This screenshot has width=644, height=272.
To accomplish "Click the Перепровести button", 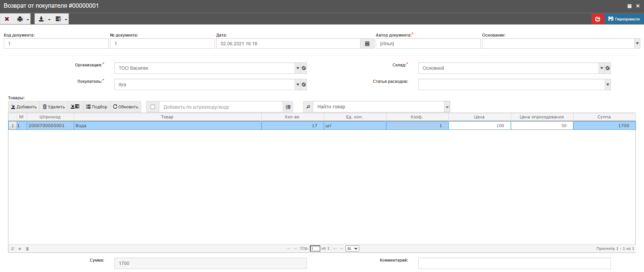I will [624, 19].
